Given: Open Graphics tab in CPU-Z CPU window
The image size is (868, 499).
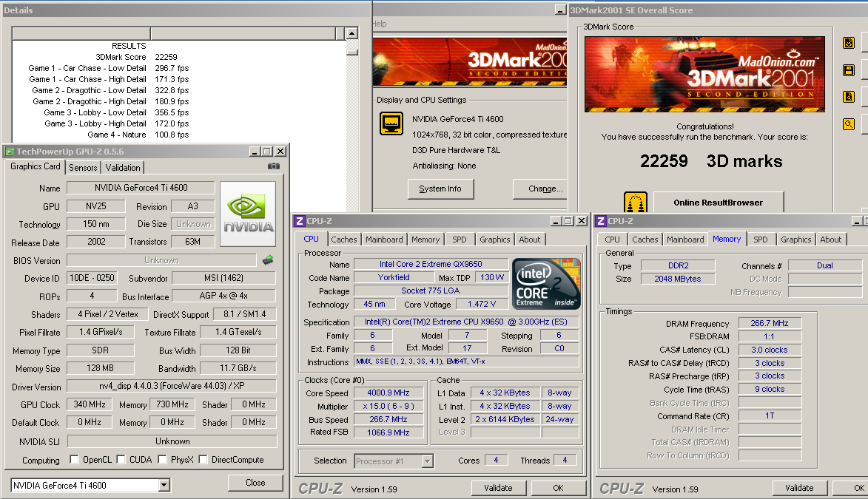Looking at the screenshot, I should (495, 240).
